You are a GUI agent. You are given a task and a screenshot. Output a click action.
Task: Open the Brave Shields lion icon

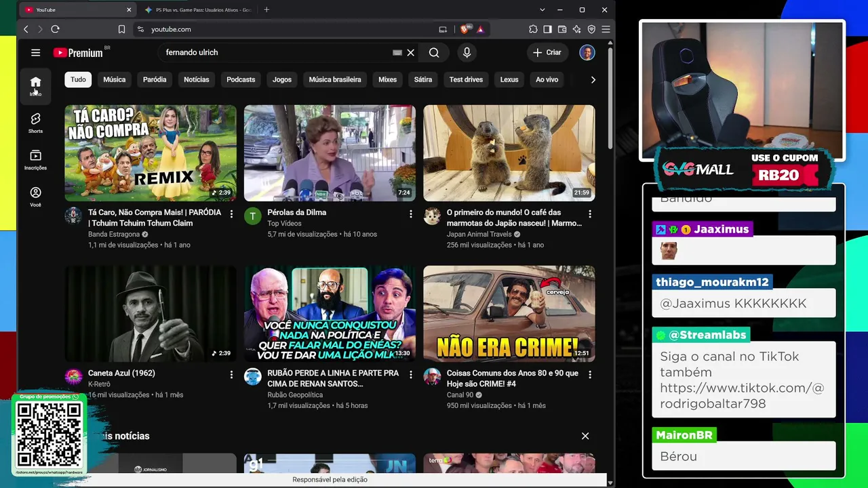[465, 29]
